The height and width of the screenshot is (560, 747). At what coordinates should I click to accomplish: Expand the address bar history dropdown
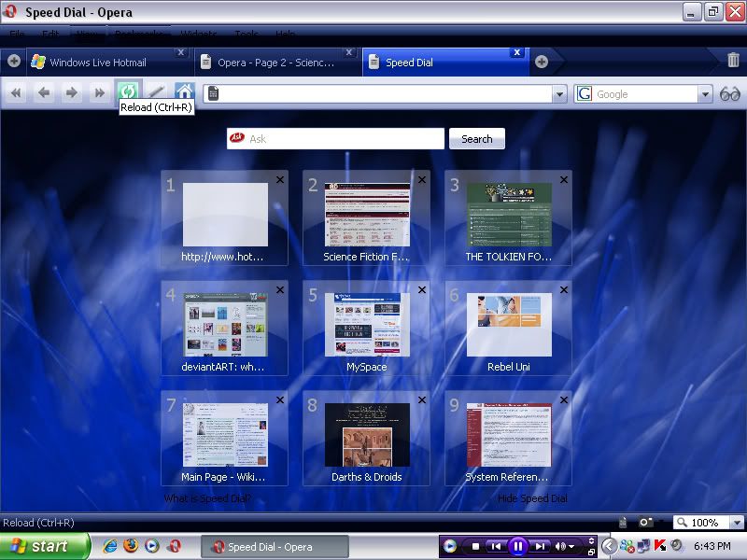click(x=559, y=94)
